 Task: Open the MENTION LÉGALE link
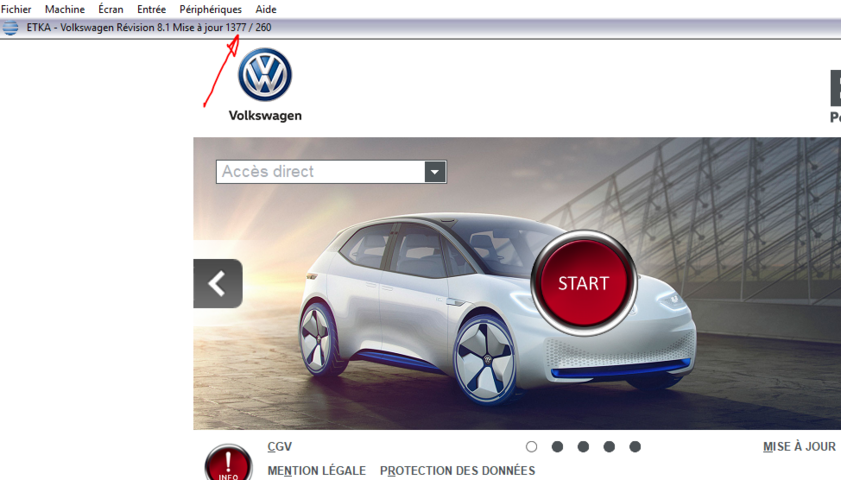(x=316, y=471)
